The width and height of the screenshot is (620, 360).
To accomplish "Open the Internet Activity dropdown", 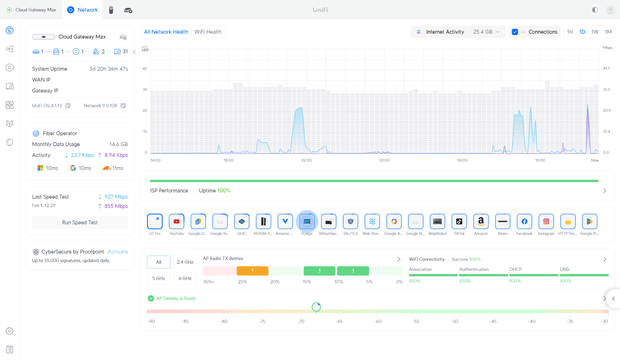I will (x=458, y=32).
